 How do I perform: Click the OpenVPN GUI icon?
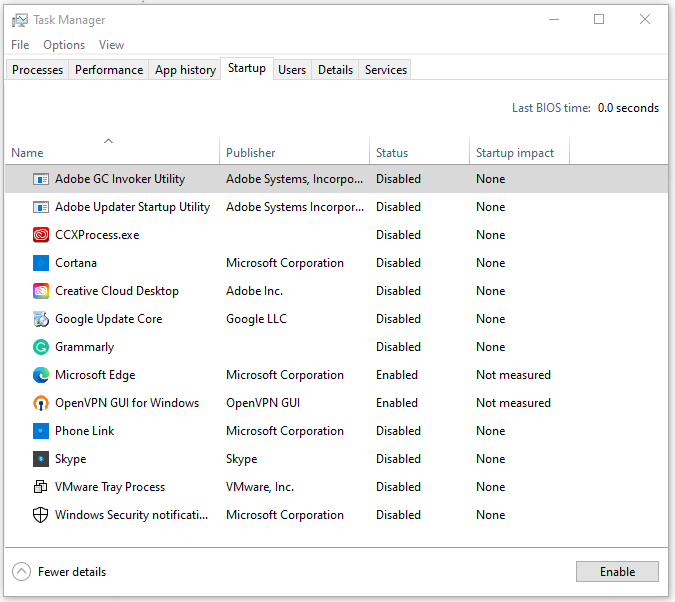(41, 403)
